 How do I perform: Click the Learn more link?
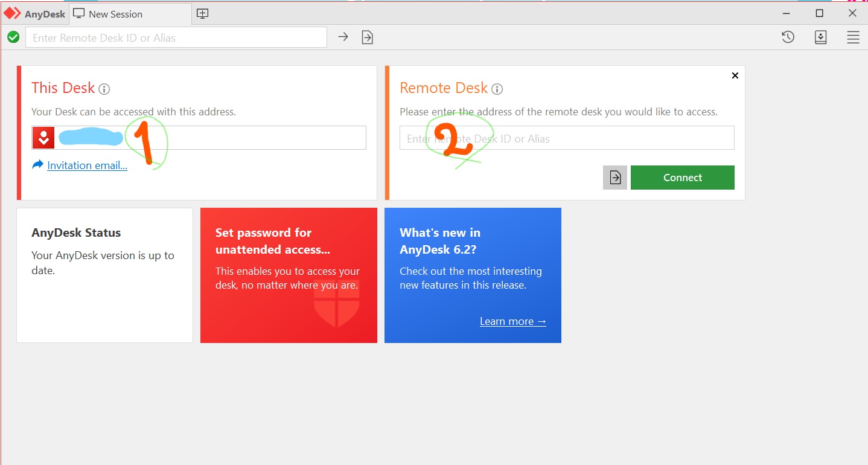[x=513, y=321]
